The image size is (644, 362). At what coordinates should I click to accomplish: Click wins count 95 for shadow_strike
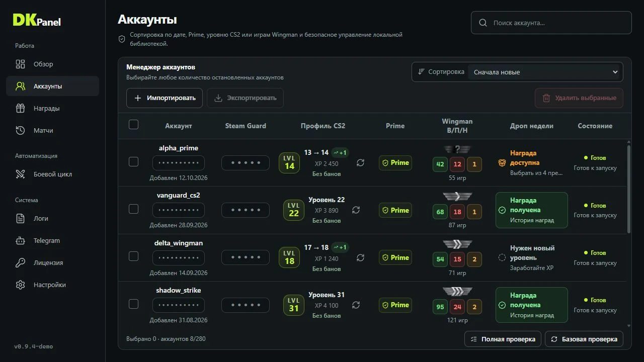pyautogui.click(x=440, y=307)
